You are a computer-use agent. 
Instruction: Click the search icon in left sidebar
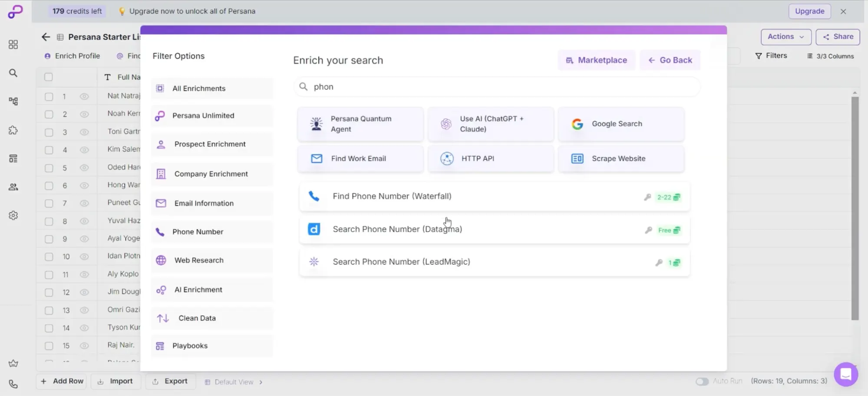tap(13, 73)
